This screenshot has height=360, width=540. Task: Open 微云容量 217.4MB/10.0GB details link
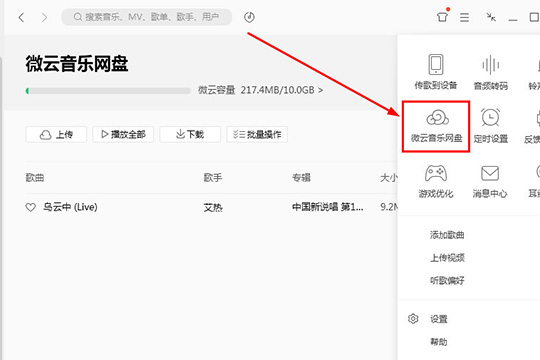pyautogui.click(x=260, y=90)
